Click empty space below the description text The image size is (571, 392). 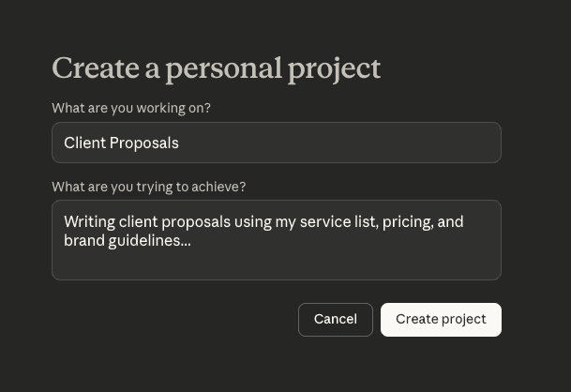[276, 264]
